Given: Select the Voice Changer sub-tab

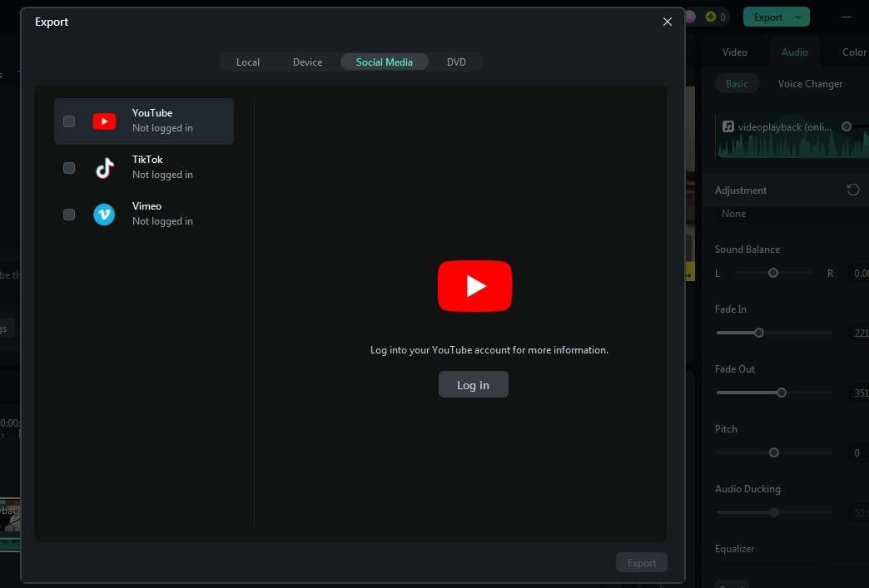Looking at the screenshot, I should click(810, 84).
